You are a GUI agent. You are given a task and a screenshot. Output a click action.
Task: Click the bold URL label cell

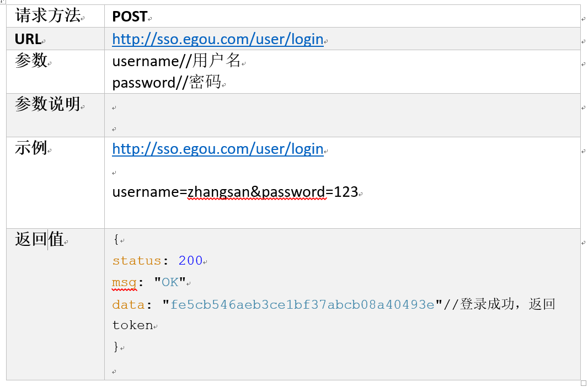tap(56, 39)
